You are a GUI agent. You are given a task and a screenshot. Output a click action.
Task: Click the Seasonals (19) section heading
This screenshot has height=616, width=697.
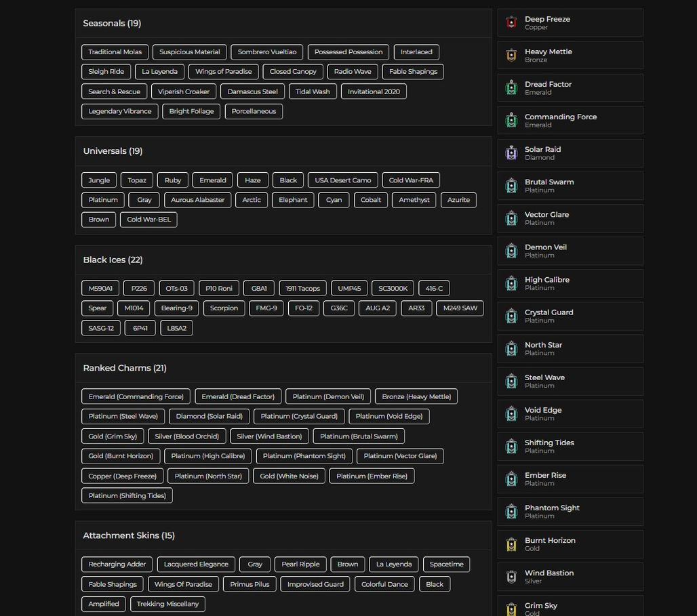[x=112, y=23]
